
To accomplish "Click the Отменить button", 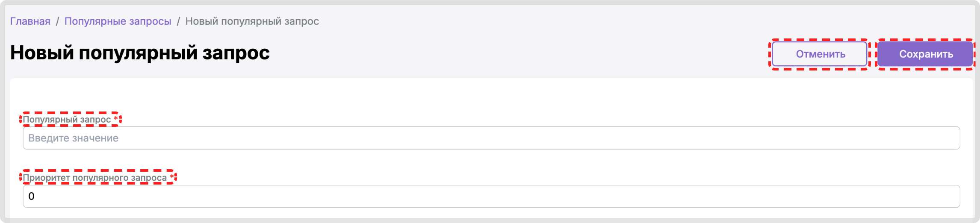I will pyautogui.click(x=820, y=54).
